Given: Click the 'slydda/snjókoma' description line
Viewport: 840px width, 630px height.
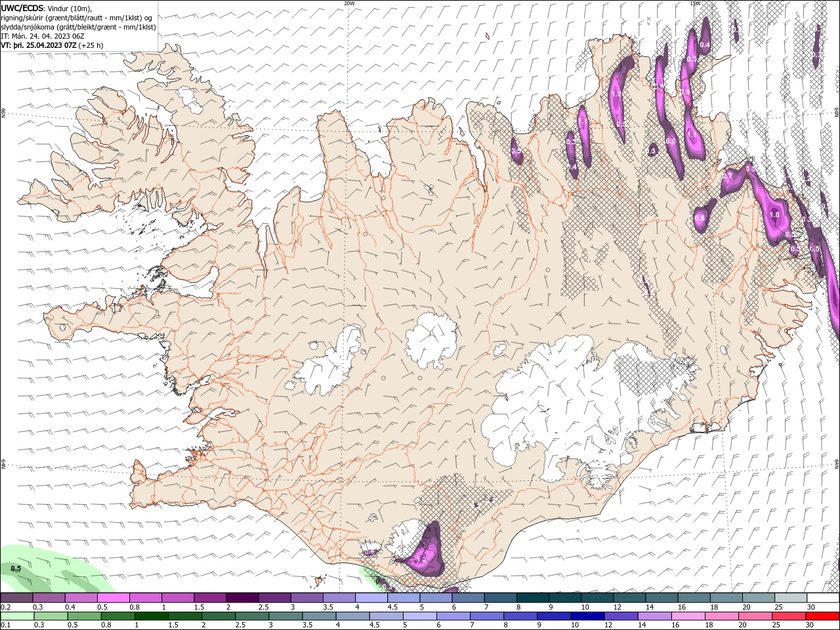Looking at the screenshot, I should click(78, 27).
